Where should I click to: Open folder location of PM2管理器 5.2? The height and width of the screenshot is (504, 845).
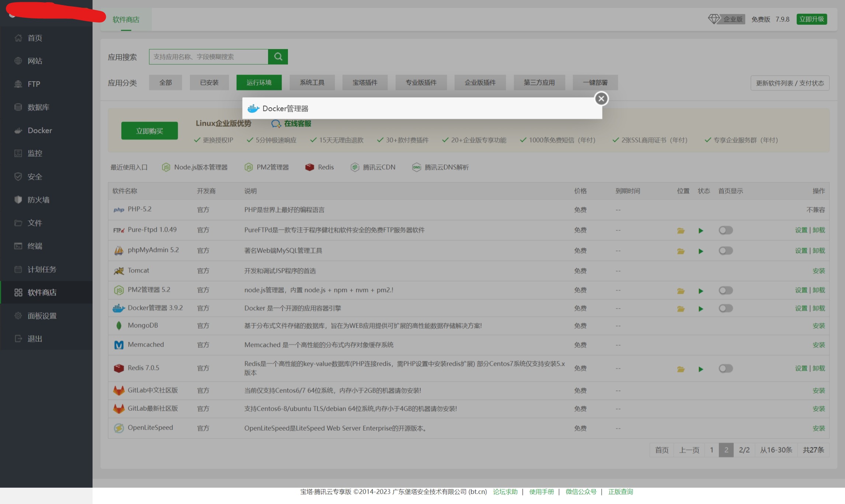pyautogui.click(x=681, y=291)
